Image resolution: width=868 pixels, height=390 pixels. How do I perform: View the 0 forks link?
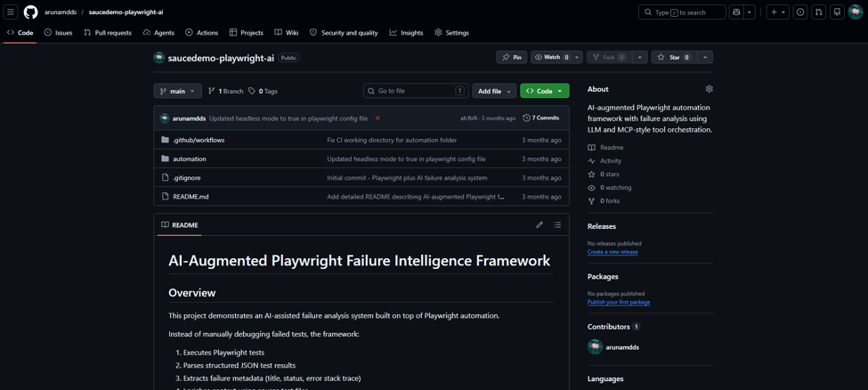(x=604, y=201)
